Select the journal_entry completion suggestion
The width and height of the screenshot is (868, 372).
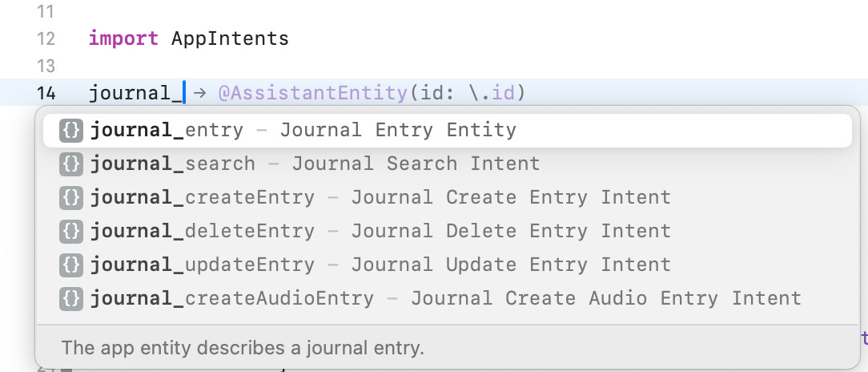click(x=448, y=131)
